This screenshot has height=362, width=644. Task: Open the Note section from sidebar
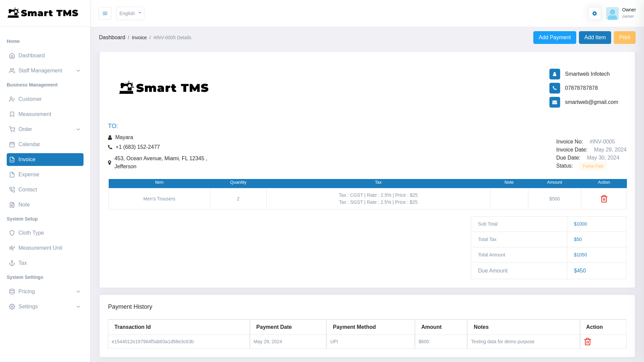[x=12, y=204]
